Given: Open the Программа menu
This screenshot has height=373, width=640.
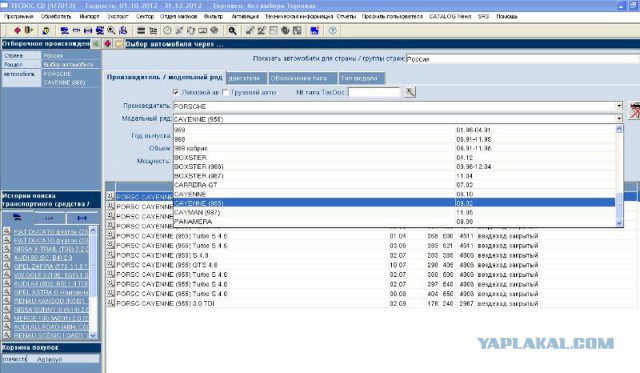Looking at the screenshot, I should tap(19, 16).
